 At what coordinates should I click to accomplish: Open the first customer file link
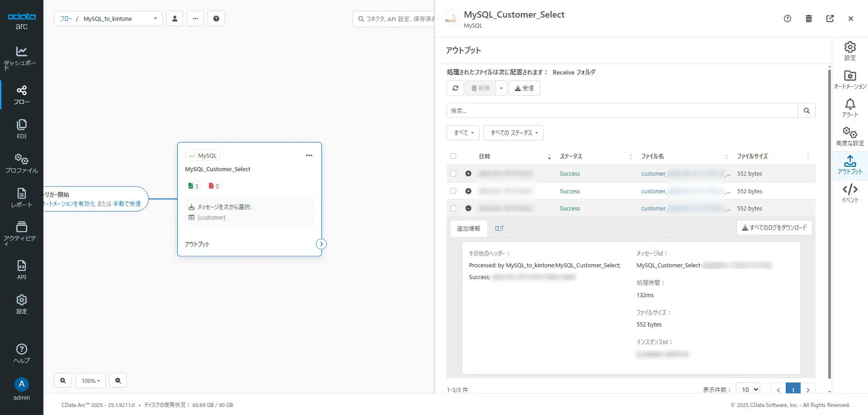tap(685, 173)
